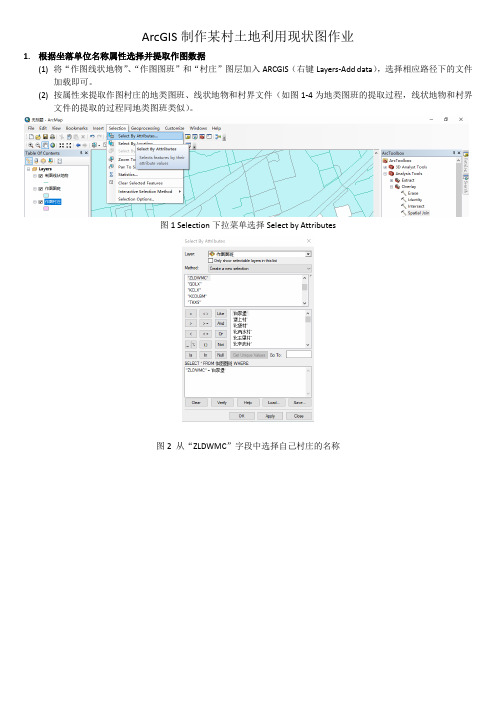Choose Clear Selected Features in Selection menu
This screenshot has width=496, height=702.
140,183
